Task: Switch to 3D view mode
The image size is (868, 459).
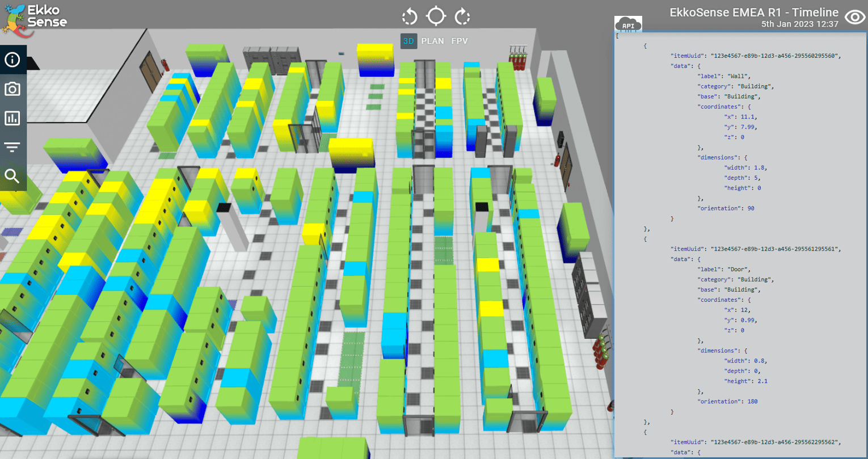Action: tap(408, 41)
